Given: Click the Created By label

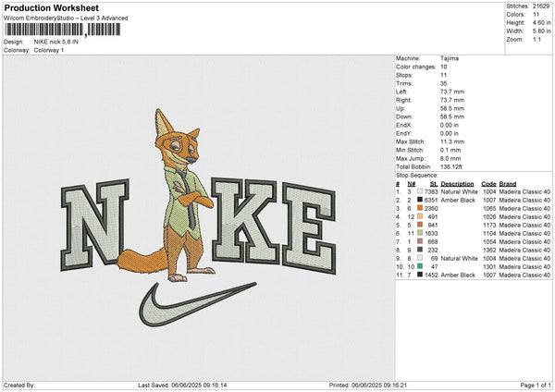Looking at the screenshot, I should pyautogui.click(x=19, y=385).
